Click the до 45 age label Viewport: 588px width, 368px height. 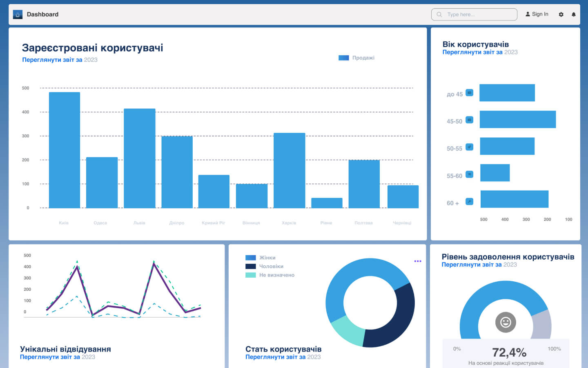pos(454,94)
